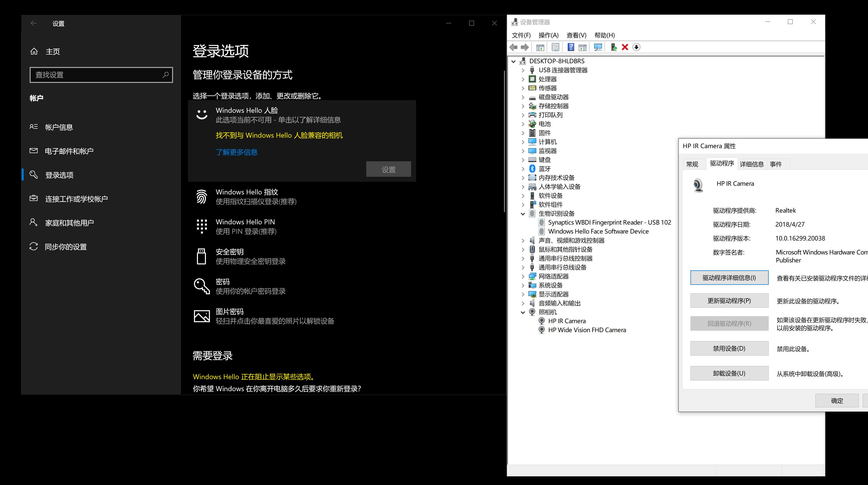This screenshot has height=485, width=868.
Task: Click the 驱动程序详细信息(I) button
Action: [x=729, y=277]
